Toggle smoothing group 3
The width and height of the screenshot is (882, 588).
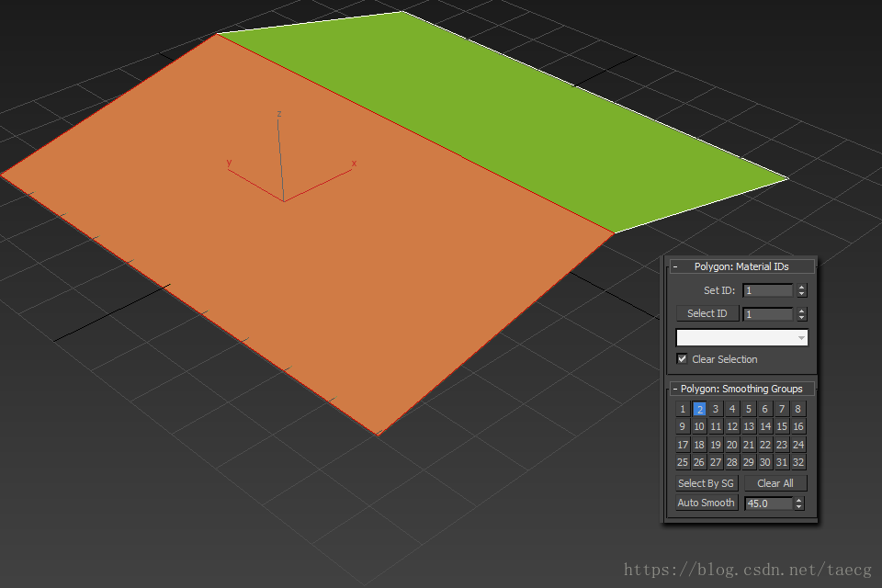pyautogui.click(x=716, y=409)
